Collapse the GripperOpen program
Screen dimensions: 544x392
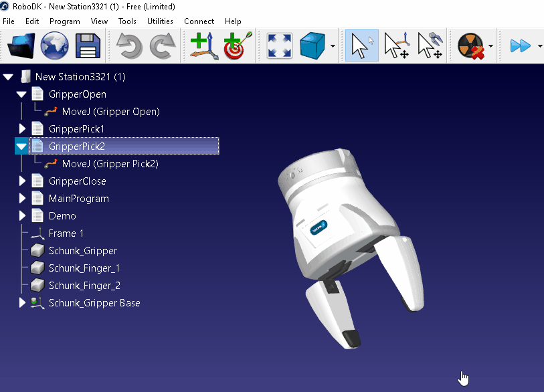[x=21, y=94]
